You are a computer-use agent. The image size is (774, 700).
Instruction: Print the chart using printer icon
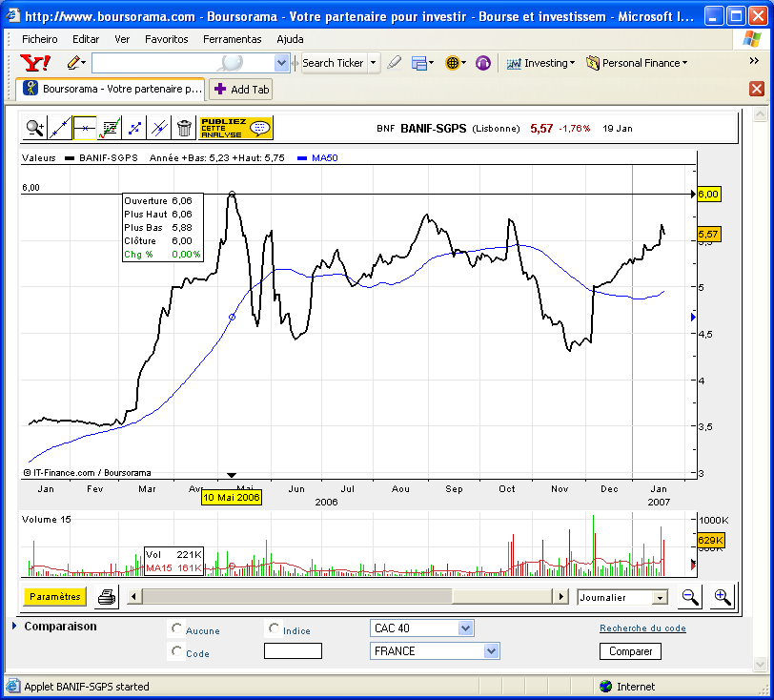coord(106,597)
